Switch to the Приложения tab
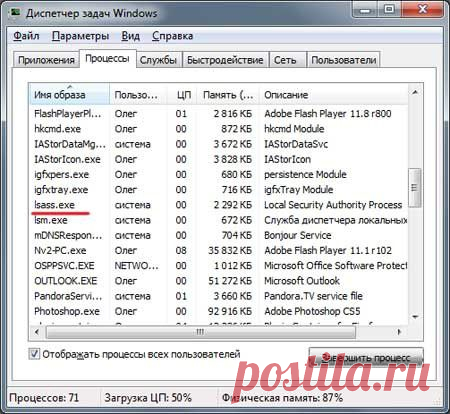 click(46, 60)
